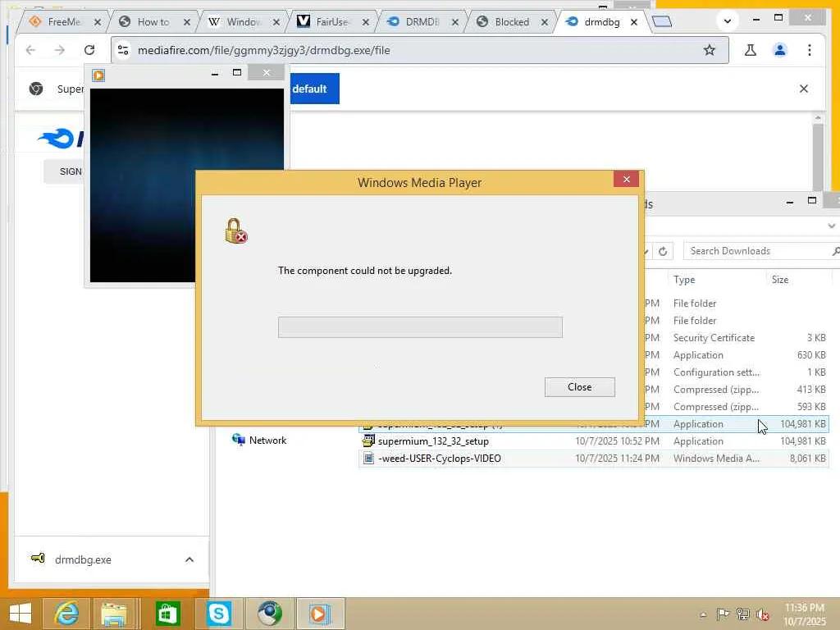Expand the Explorer ribbon chevron

click(832, 226)
